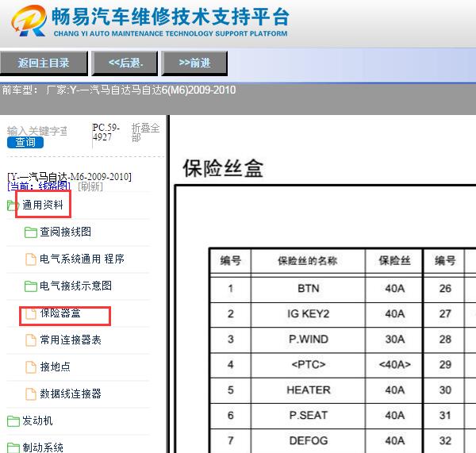Screen dimensions: 476x453
Task: Open the folder icon beside 查阅接线图
Action: pyautogui.click(x=31, y=232)
